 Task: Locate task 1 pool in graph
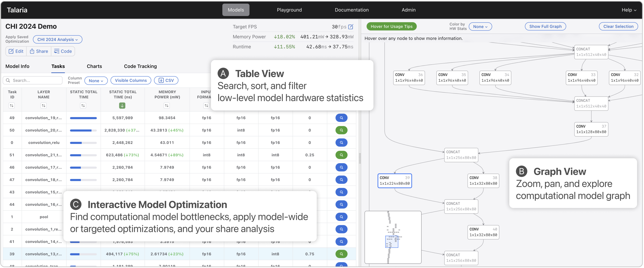pyautogui.click(x=341, y=217)
